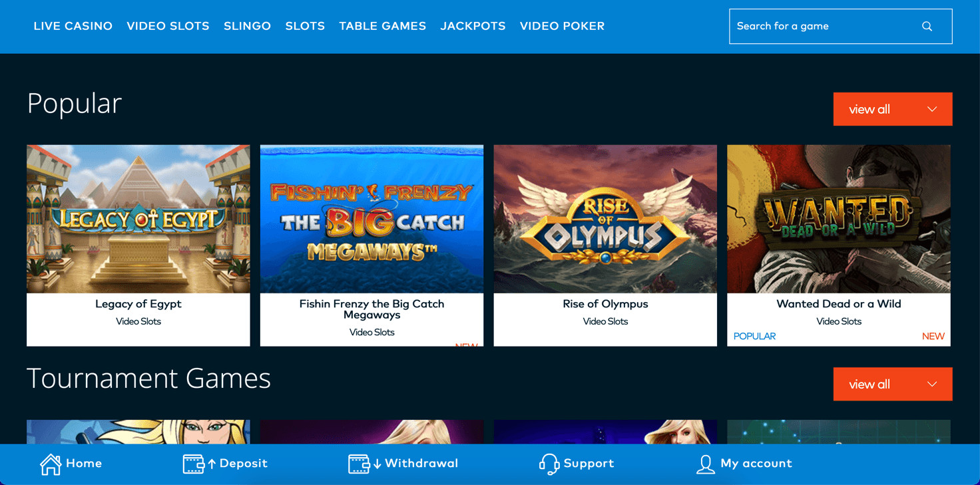The image size is (980, 485).
Task: Open the Table Games category
Action: (x=383, y=26)
